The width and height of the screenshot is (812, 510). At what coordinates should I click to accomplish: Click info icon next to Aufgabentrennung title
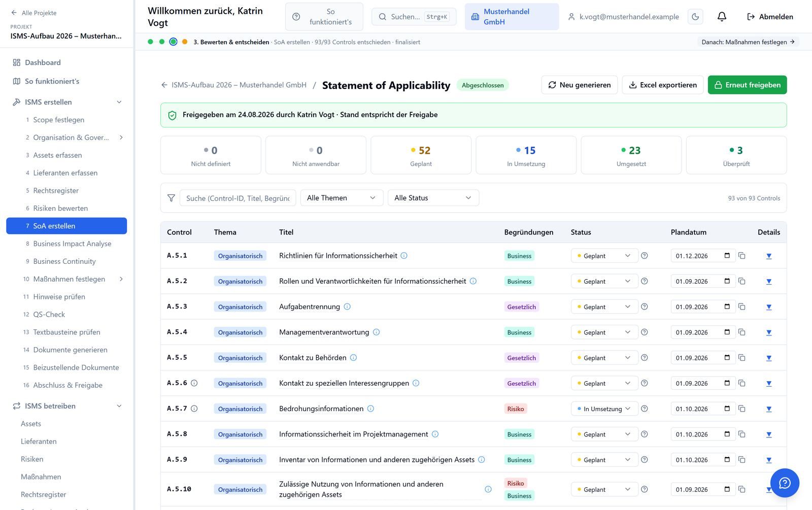pos(347,307)
